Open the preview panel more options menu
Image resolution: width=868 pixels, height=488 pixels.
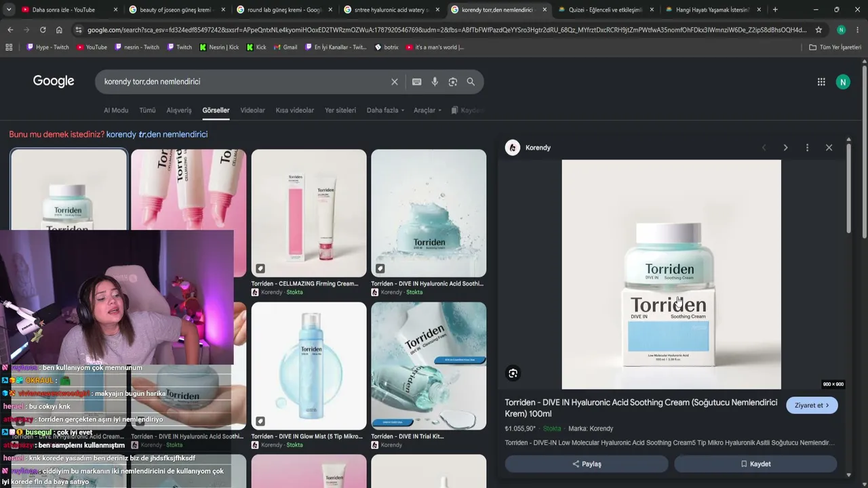click(807, 148)
